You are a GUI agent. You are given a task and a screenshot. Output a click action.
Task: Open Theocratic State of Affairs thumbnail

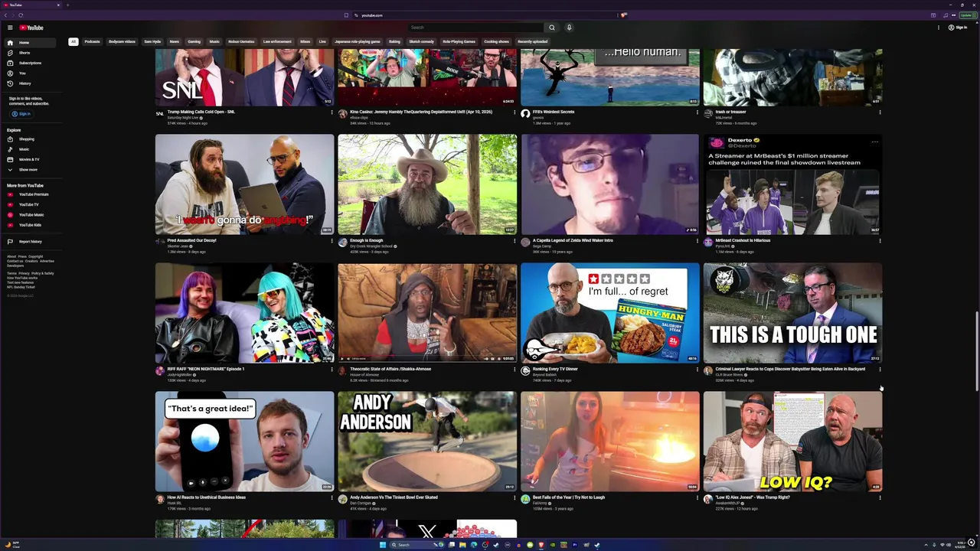coord(427,313)
